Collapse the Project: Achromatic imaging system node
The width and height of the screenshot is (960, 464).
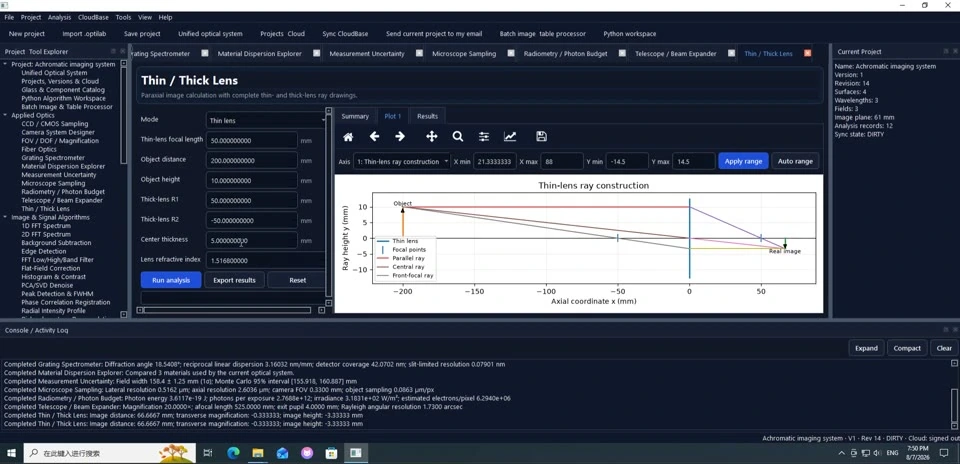pos(6,64)
